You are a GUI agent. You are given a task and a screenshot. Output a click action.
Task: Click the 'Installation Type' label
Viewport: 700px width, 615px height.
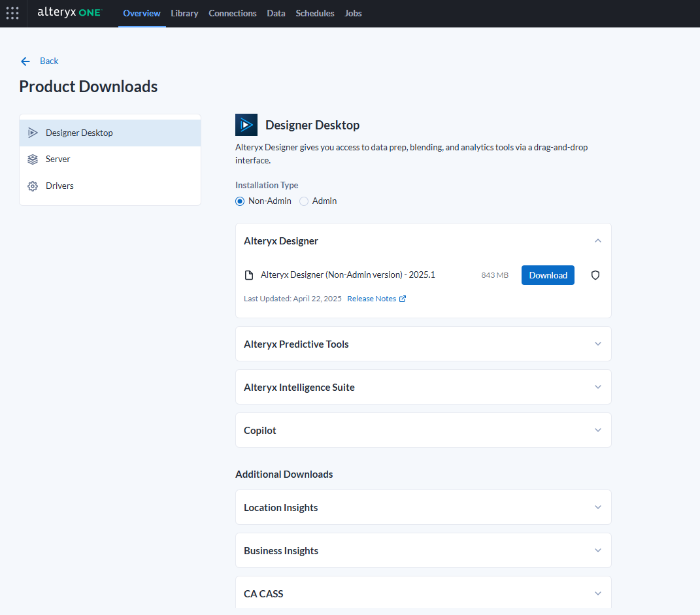point(267,185)
